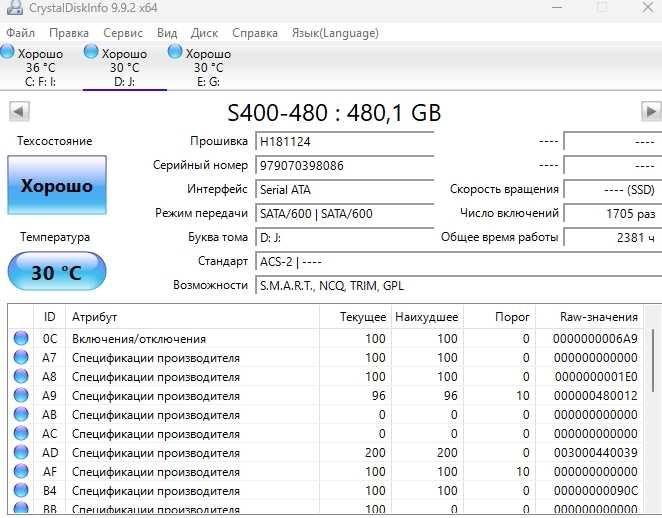Click the status orb of attribute AC

click(21, 433)
